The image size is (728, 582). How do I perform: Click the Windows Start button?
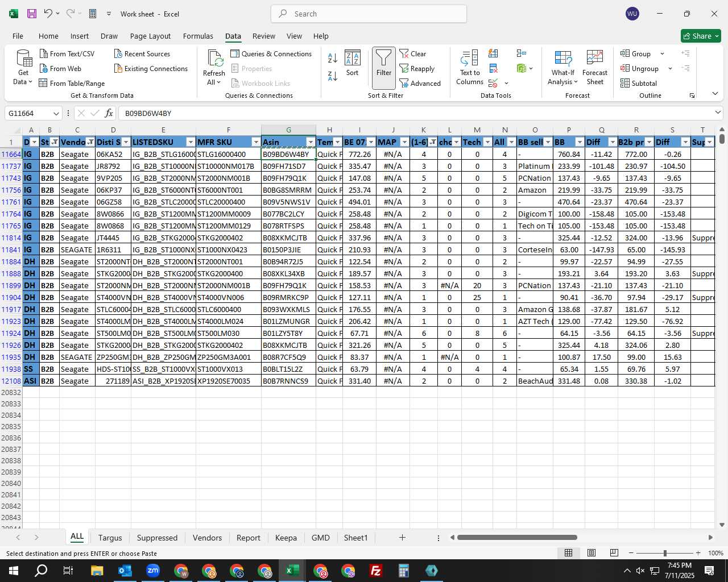pos(14,571)
